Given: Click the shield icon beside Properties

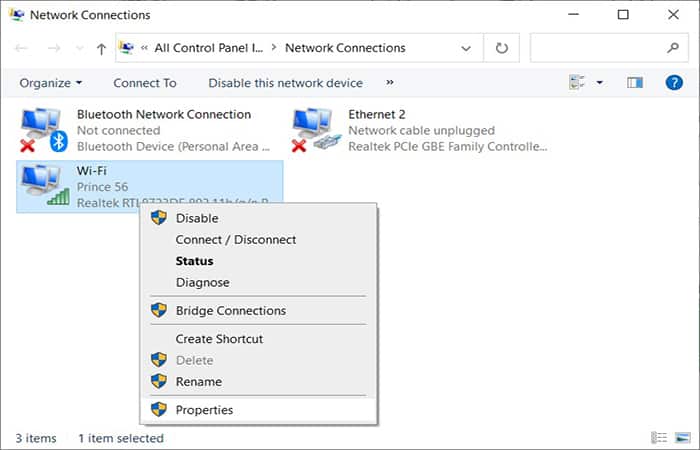Looking at the screenshot, I should [158, 409].
